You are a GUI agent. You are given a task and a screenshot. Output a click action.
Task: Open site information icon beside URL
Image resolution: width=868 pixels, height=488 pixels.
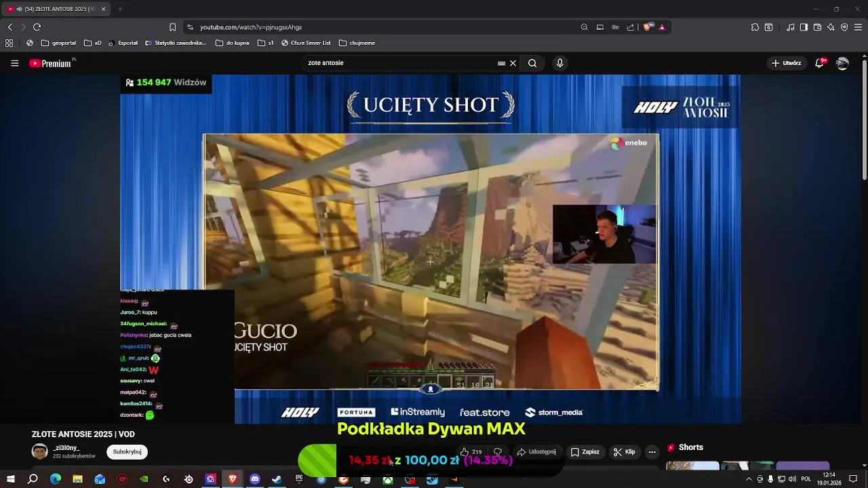click(191, 27)
